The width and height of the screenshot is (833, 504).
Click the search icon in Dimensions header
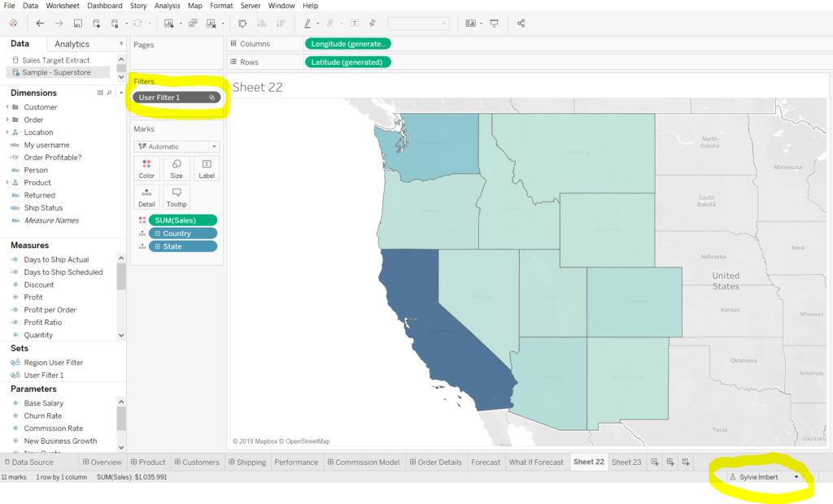click(x=110, y=93)
